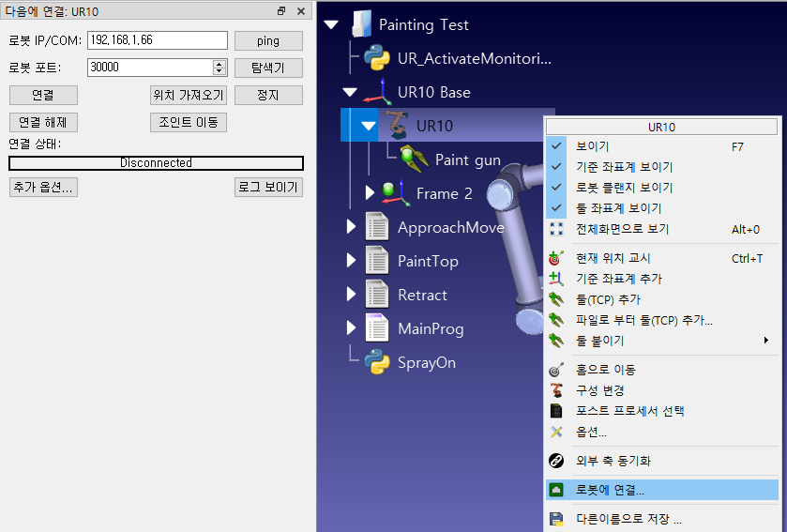
Task: Open the 툴 붙이기 submenu
Action: pos(600,341)
